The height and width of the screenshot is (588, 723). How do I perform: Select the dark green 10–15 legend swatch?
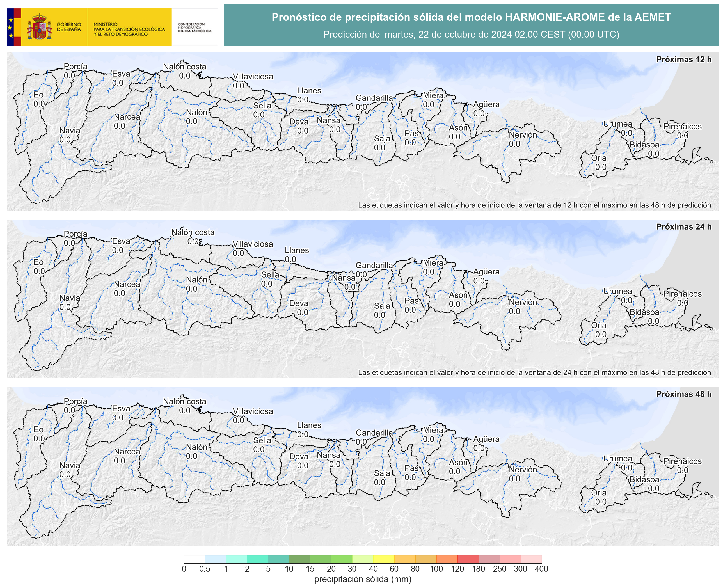pos(300,559)
